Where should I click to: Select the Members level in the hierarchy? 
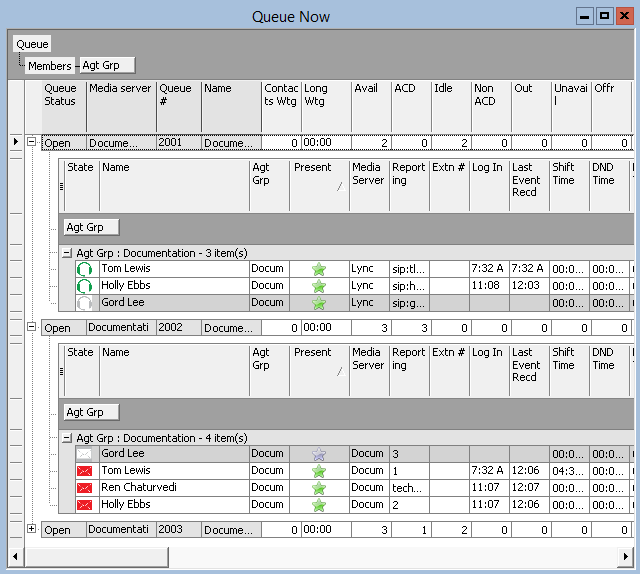(x=49, y=66)
